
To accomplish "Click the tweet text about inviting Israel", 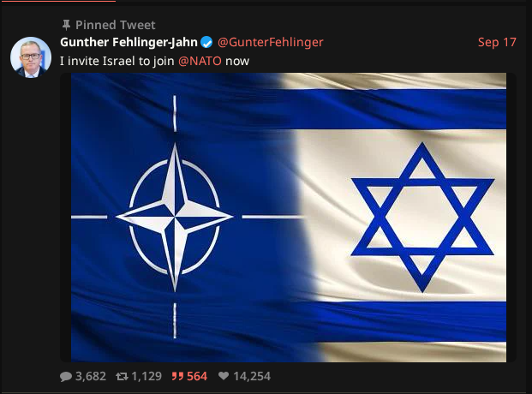I will point(155,61).
